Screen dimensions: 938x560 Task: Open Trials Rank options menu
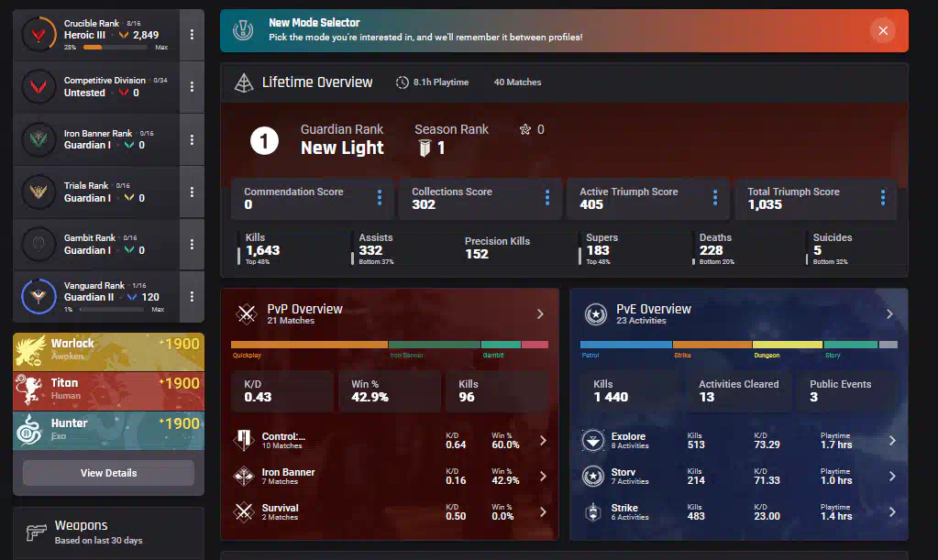click(192, 192)
